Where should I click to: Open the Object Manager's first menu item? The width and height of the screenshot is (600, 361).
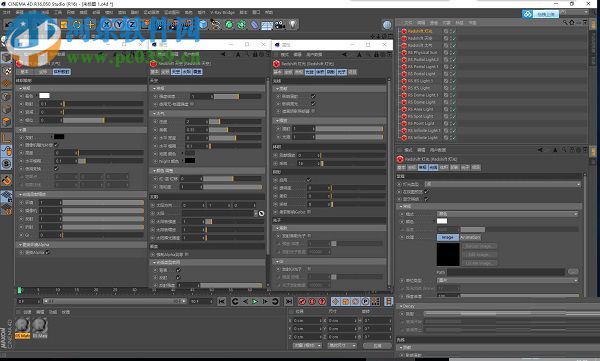point(408,23)
